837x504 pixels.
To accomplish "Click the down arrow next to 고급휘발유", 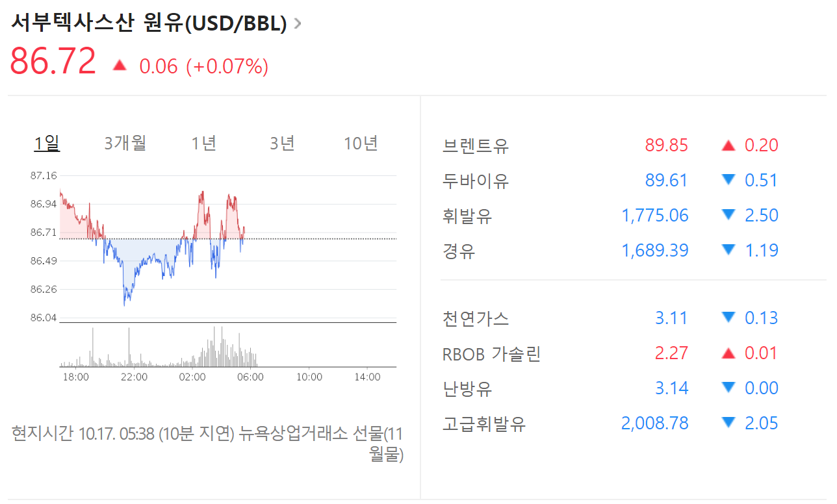I will 728,423.
